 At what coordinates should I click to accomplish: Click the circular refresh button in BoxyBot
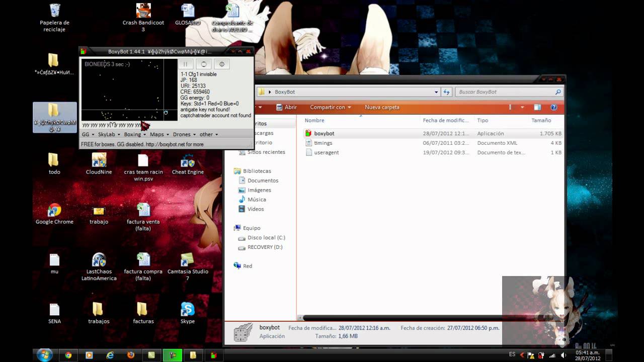(204, 64)
